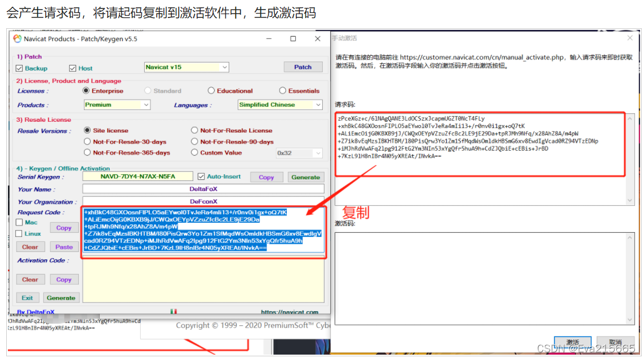
Task: Click the empty Activation Code area in keygen
Action: (x=203, y=280)
